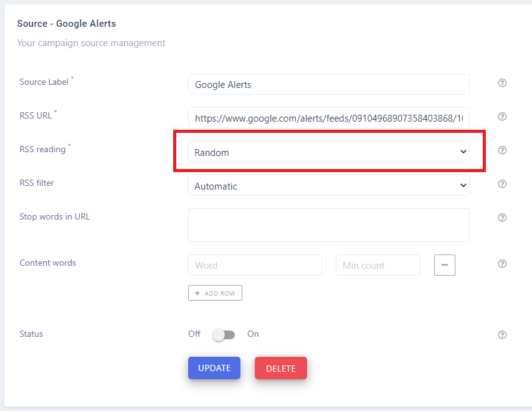Select the Min count input field

(x=378, y=265)
